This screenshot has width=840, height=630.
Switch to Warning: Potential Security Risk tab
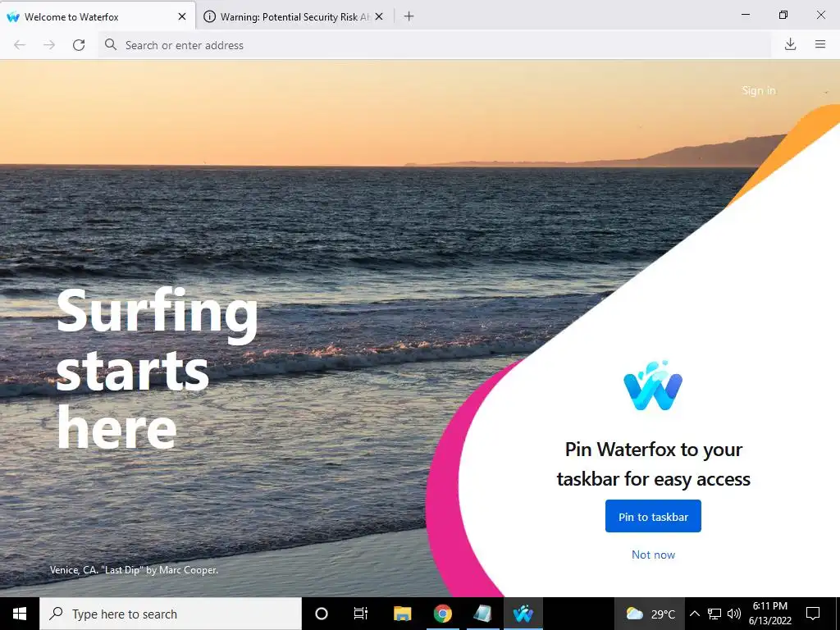(x=294, y=16)
